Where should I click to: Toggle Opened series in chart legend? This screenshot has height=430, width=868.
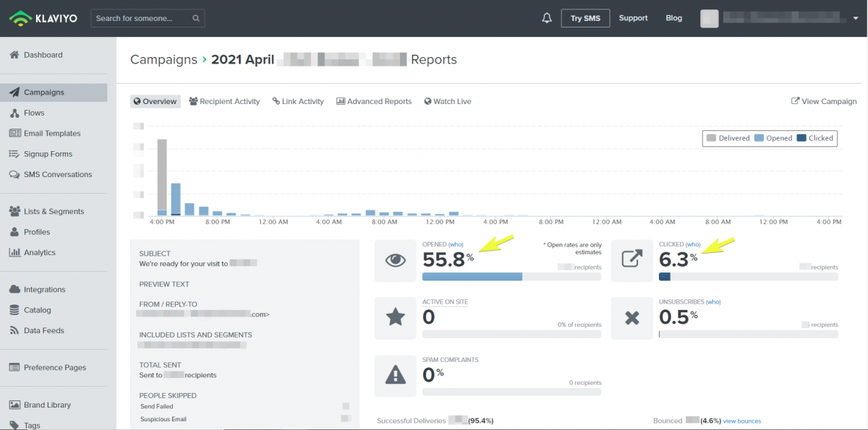pos(773,138)
